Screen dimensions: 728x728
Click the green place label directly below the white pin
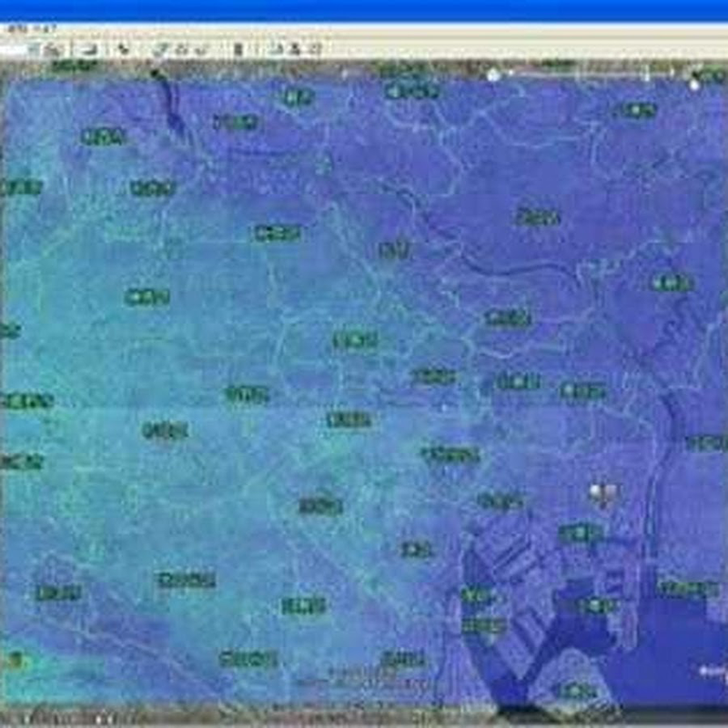pyautogui.click(x=581, y=533)
